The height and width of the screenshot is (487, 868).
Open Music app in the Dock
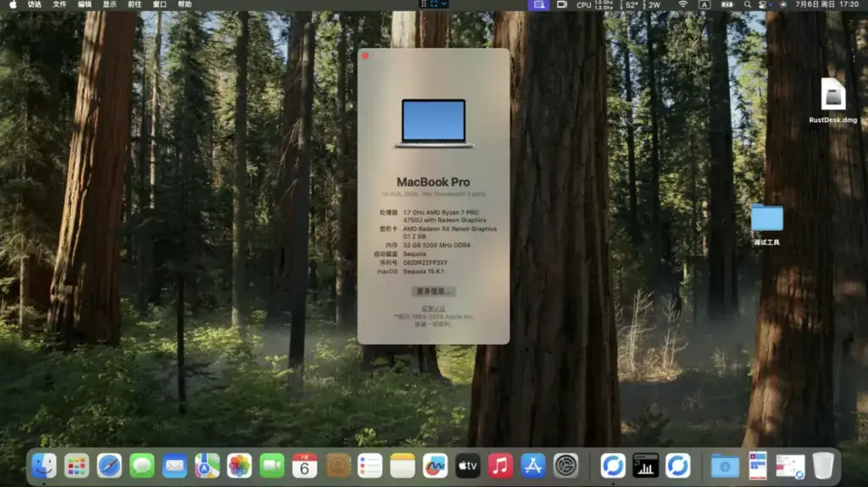pos(500,466)
